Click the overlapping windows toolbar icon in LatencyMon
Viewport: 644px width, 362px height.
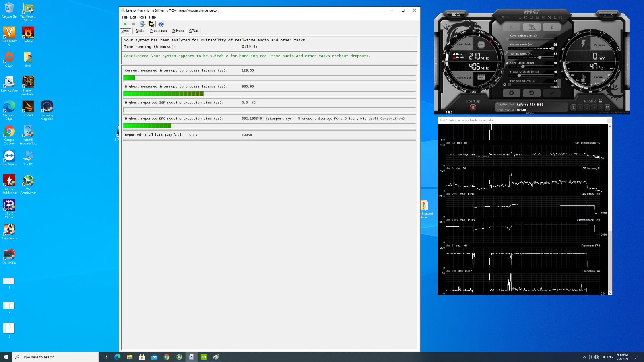pos(151,24)
